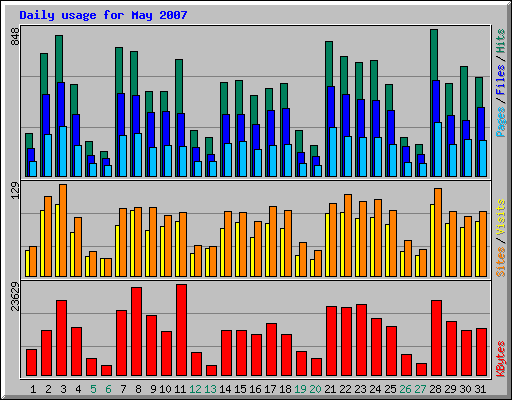
Task: Click the blue files bar for day 7
Action: 121,114
